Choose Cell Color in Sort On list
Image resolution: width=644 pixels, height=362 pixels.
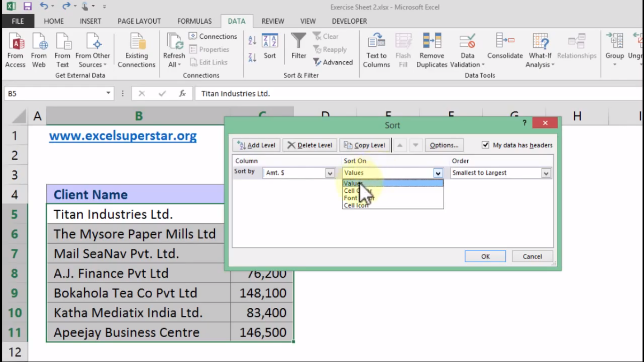tap(393, 191)
